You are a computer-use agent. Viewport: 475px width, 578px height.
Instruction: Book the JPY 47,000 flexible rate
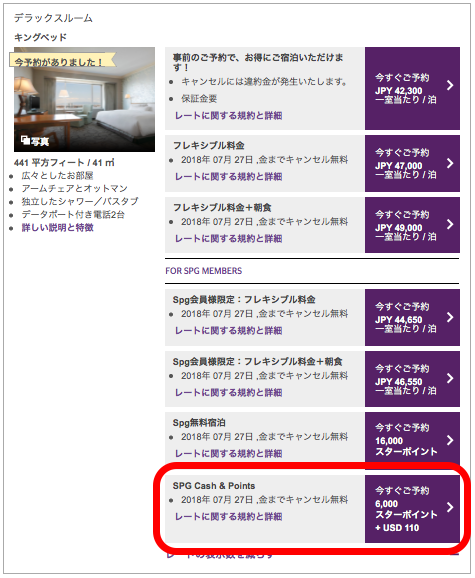pos(412,163)
